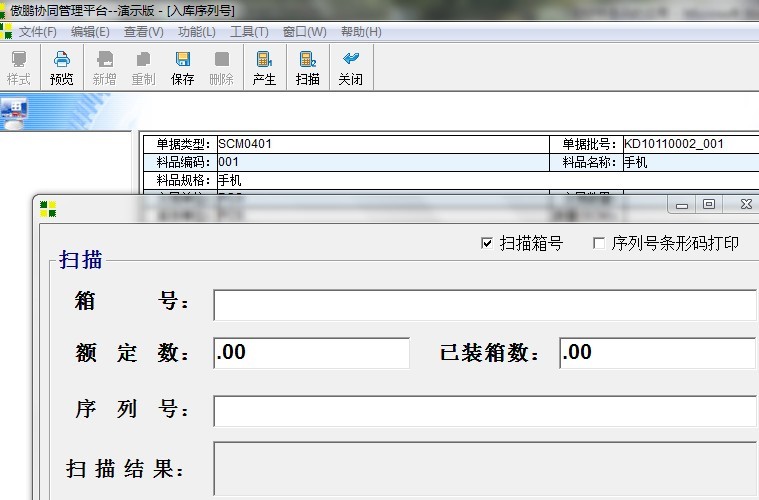
Task: Open the 功能(L) menu
Action: (x=196, y=32)
